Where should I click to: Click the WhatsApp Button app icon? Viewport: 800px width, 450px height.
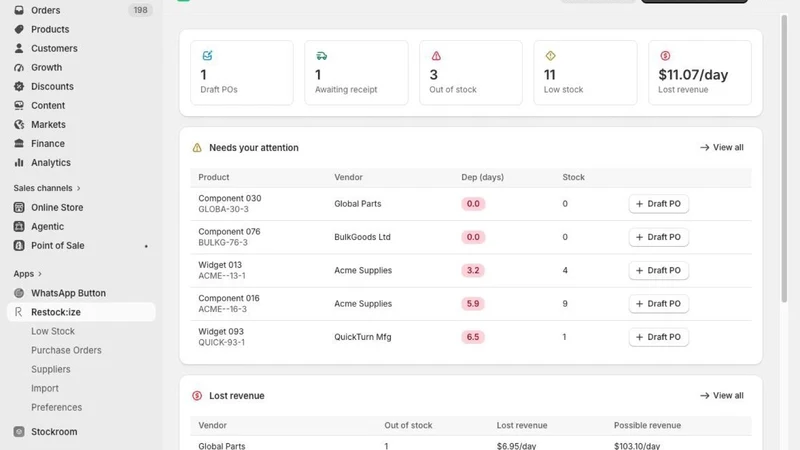(19, 293)
